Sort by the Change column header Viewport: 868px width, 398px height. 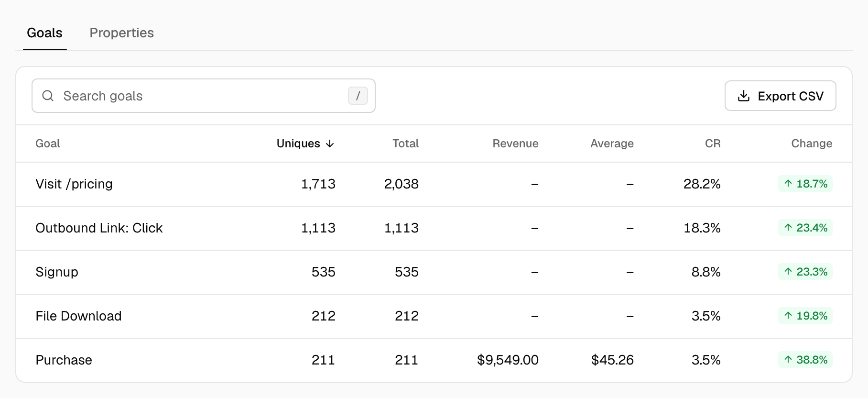click(812, 144)
